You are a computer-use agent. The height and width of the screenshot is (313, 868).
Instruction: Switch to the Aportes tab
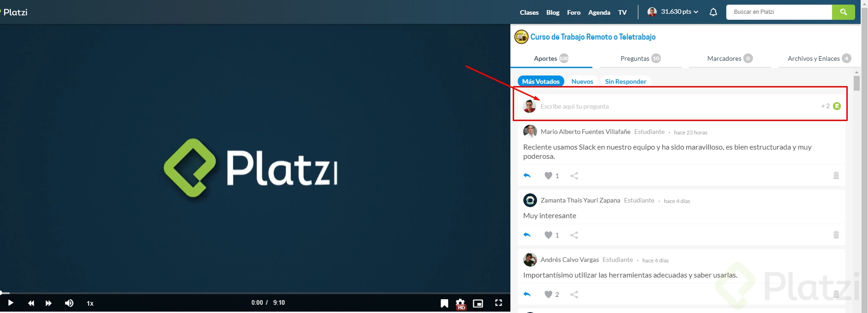pos(551,58)
